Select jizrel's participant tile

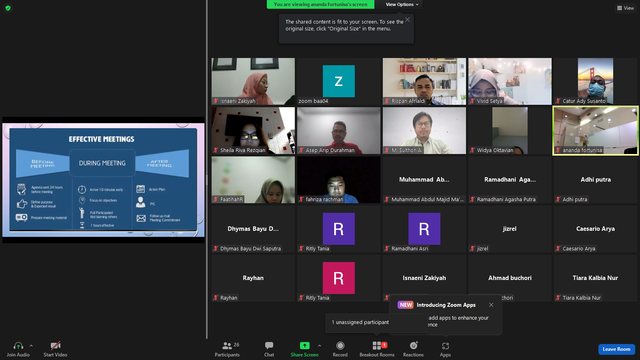(509, 229)
